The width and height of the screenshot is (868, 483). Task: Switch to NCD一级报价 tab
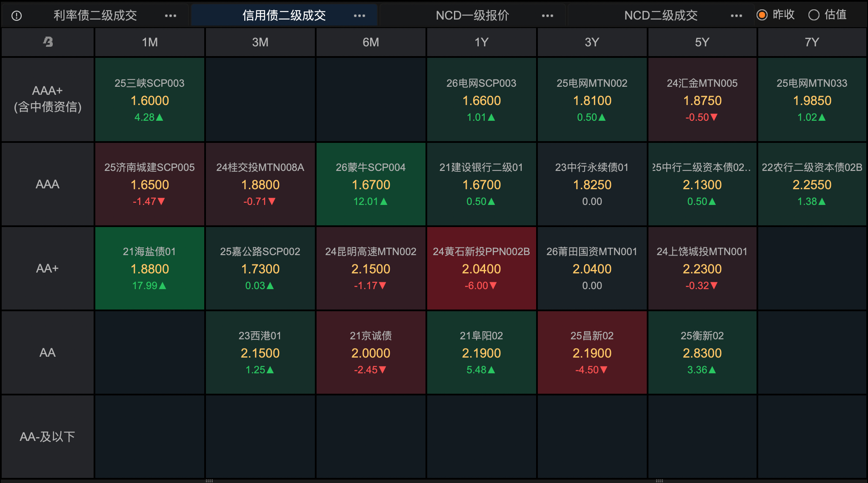472,16
